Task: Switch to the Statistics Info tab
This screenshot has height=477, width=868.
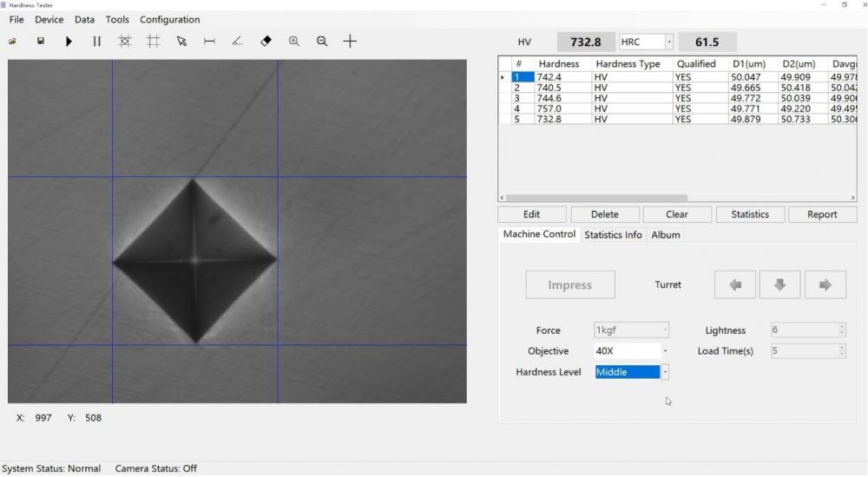Action: (614, 235)
